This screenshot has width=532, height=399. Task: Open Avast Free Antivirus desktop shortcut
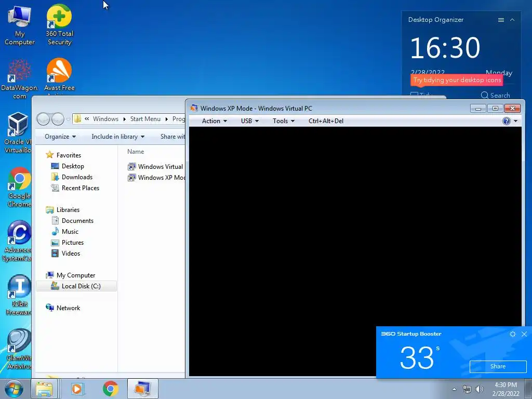(x=59, y=77)
